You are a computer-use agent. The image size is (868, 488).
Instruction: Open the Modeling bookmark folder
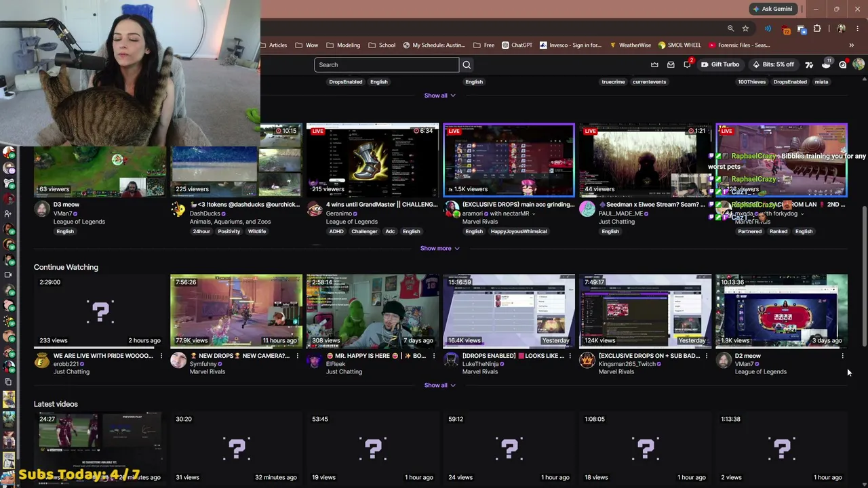click(343, 45)
